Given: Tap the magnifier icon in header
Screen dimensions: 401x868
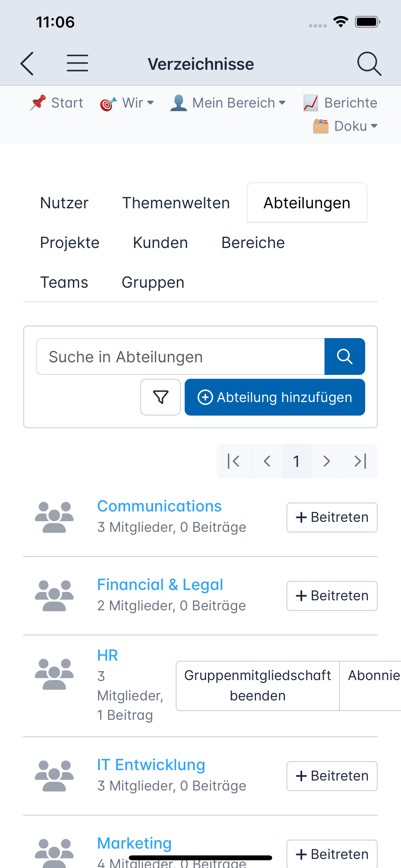Looking at the screenshot, I should tap(369, 63).
